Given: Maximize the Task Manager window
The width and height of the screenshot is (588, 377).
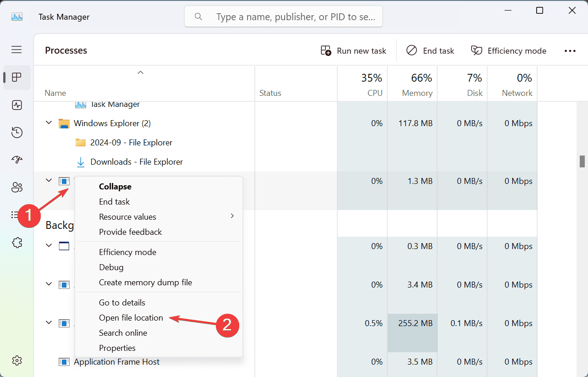Looking at the screenshot, I should point(540,11).
